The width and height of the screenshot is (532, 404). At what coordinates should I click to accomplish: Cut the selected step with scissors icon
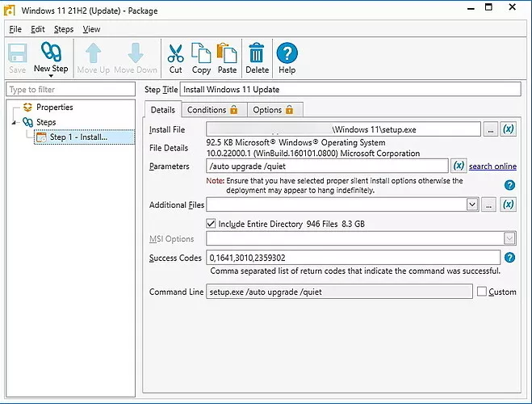(175, 53)
